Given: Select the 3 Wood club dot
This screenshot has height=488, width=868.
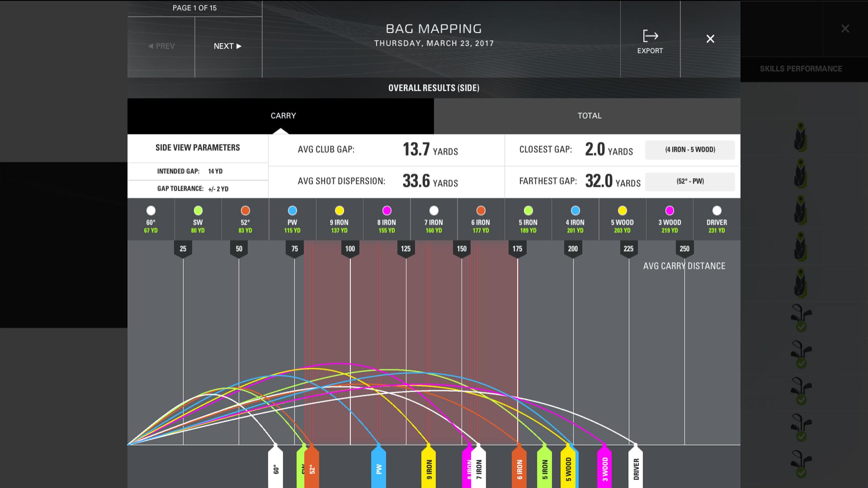Looking at the screenshot, I should click(669, 211).
